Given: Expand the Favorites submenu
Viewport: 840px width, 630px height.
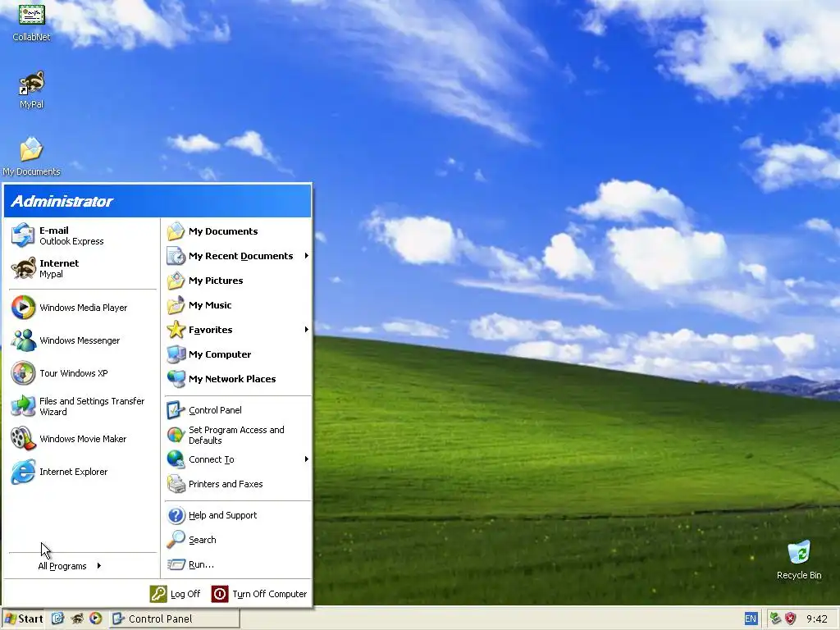Looking at the screenshot, I should coord(238,330).
